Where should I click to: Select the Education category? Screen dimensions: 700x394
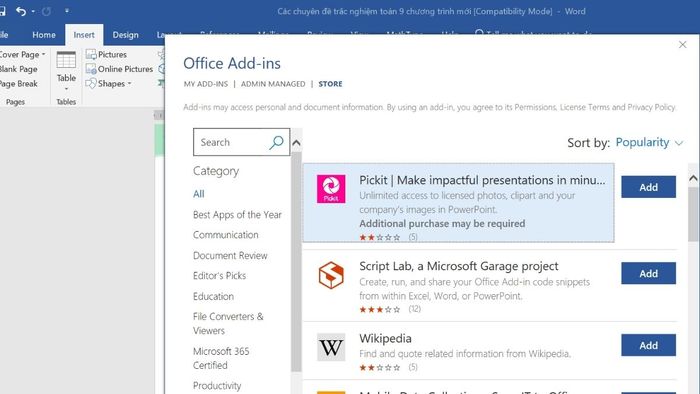pos(213,296)
